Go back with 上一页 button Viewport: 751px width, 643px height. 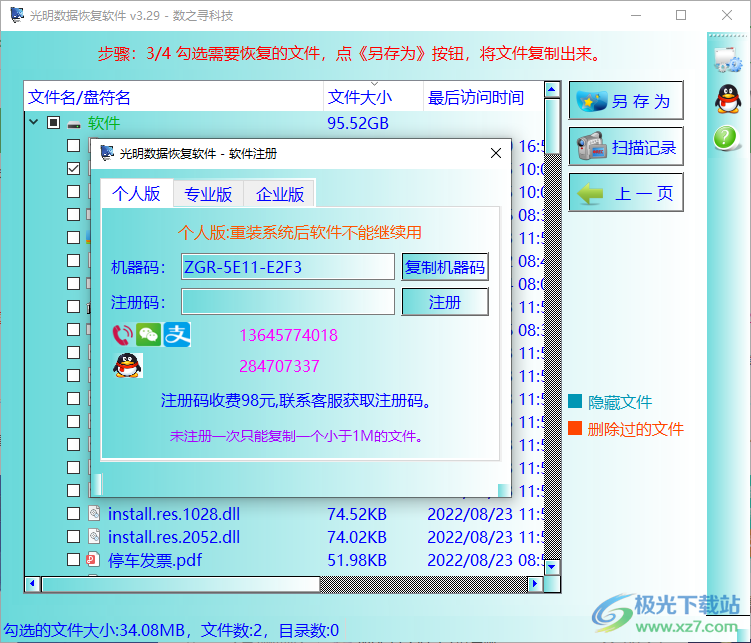626,192
